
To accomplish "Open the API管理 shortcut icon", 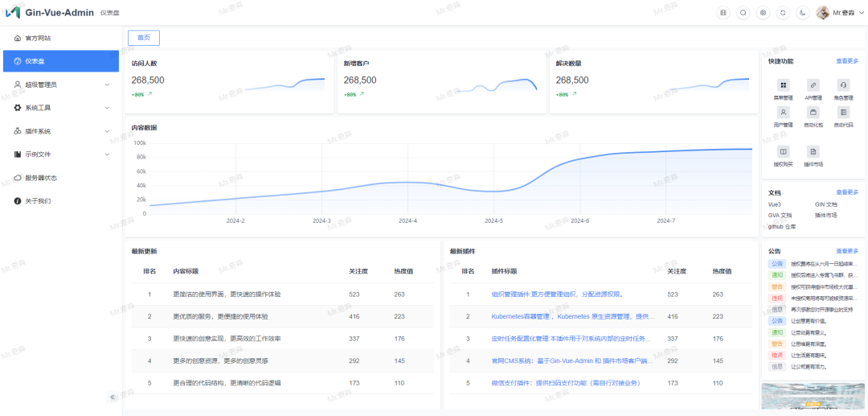I will (x=813, y=85).
